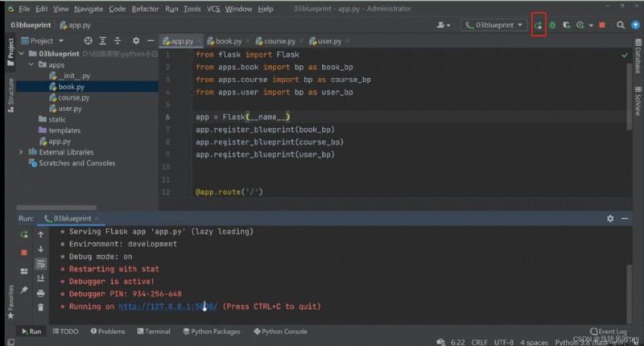
Task: Clear all console output trash icon
Action: [x=41, y=307]
